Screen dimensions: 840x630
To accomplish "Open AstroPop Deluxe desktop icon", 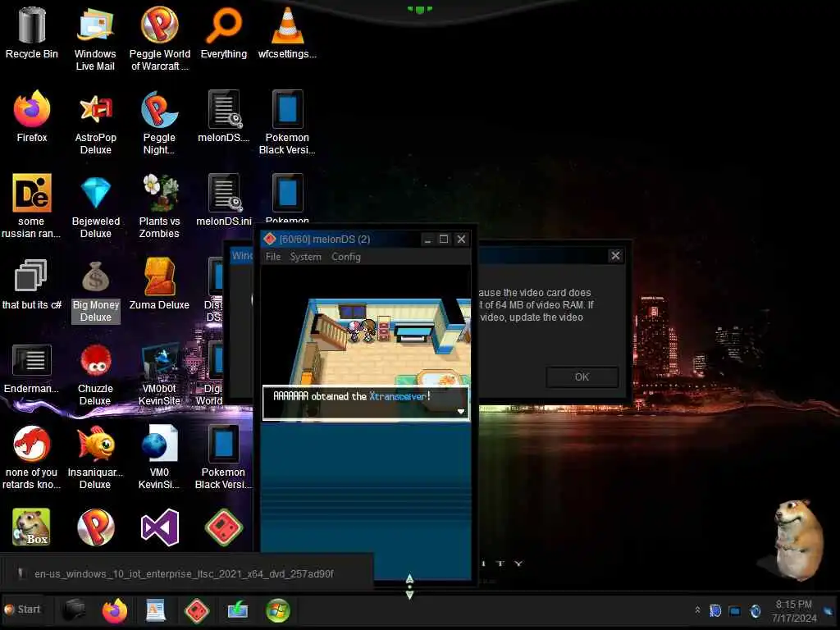I will pos(95,122).
